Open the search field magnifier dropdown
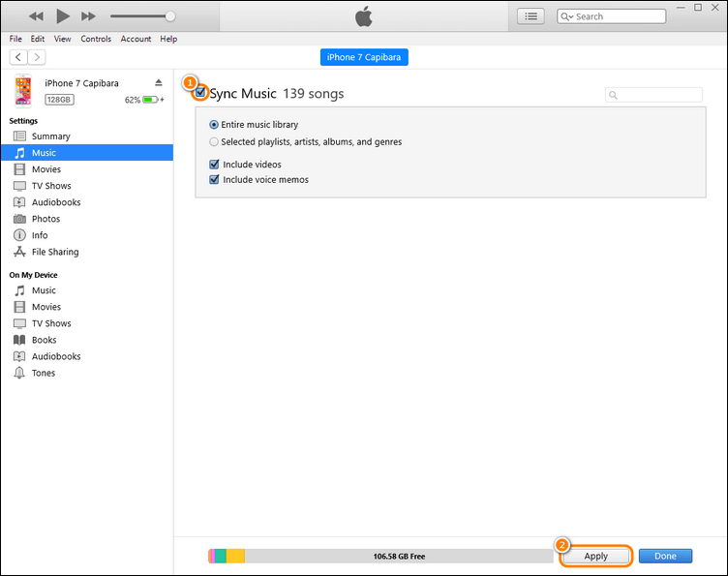Image resolution: width=728 pixels, height=576 pixels. (568, 16)
